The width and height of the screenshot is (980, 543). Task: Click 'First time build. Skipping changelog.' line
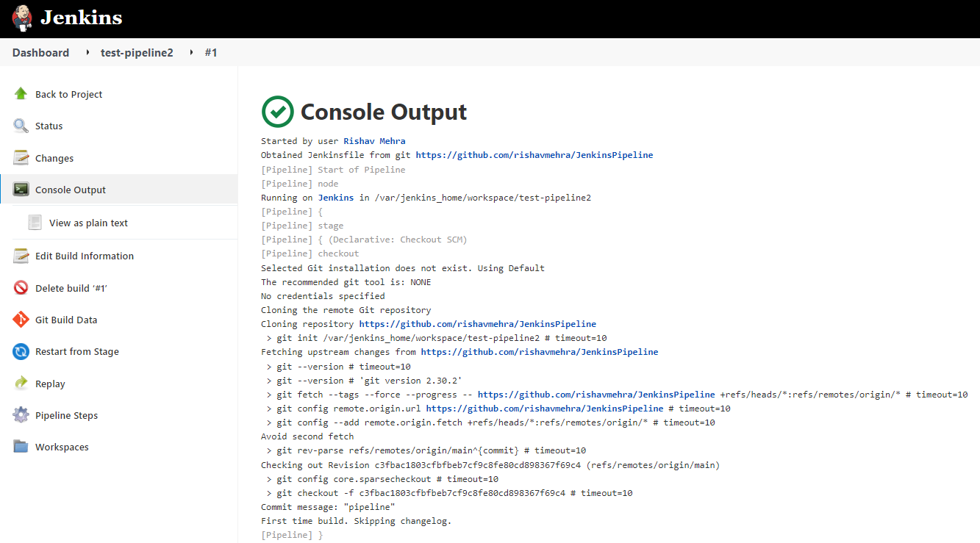pyautogui.click(x=357, y=521)
